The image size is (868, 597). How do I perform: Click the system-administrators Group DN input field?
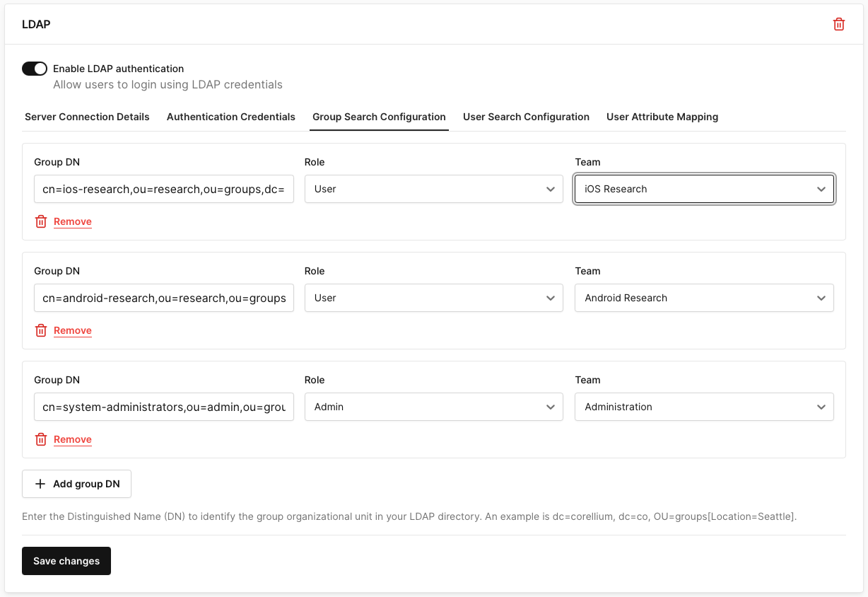point(164,407)
